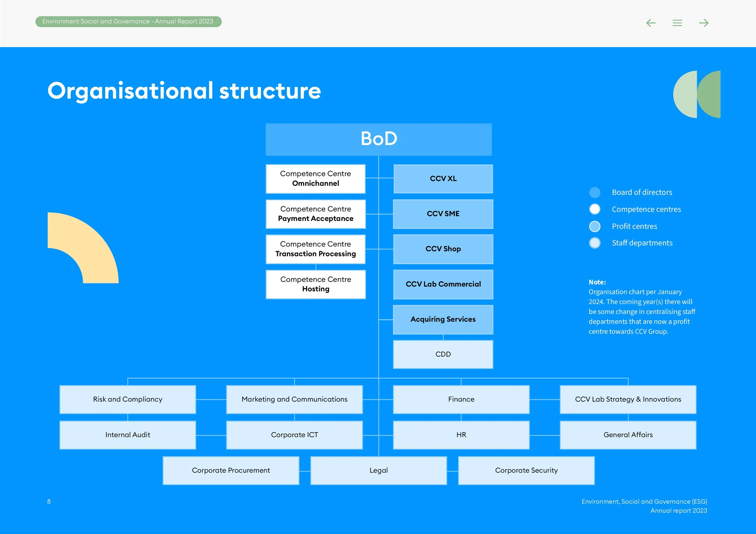Open the hamburger menu icon

point(677,23)
